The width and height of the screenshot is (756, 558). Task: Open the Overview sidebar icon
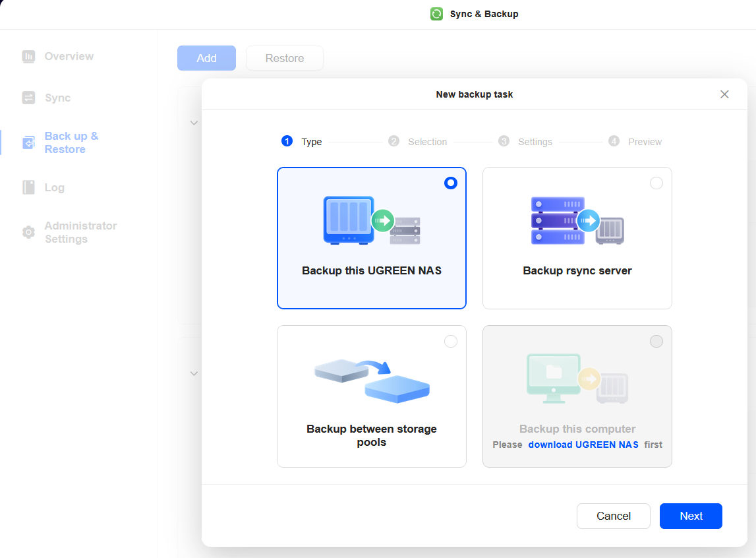click(x=28, y=57)
